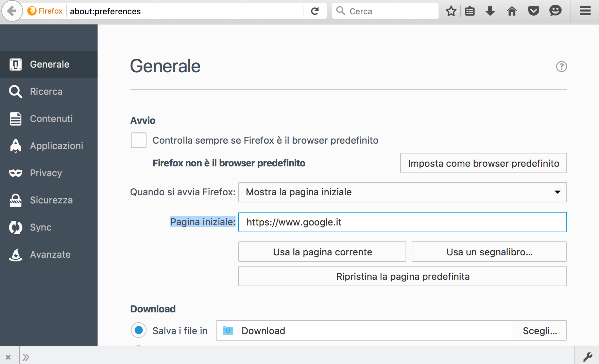Click the about:preferences address bar
This screenshot has width=599, height=364.
185,11
